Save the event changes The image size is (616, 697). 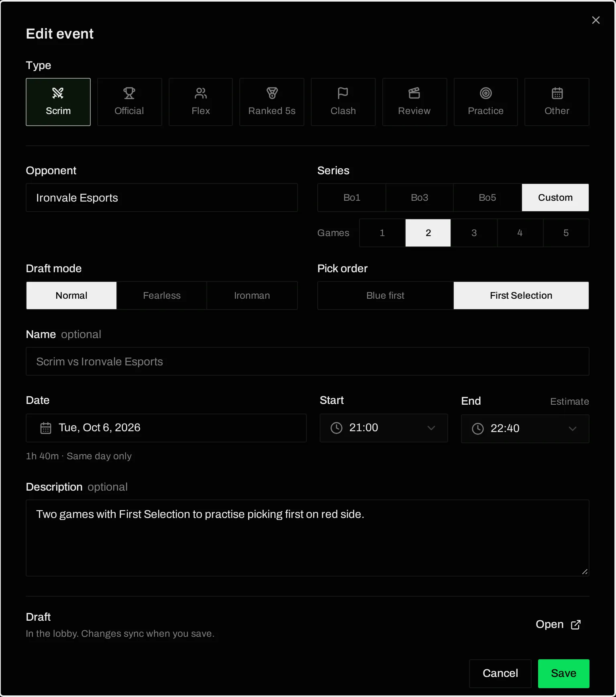coord(564,673)
